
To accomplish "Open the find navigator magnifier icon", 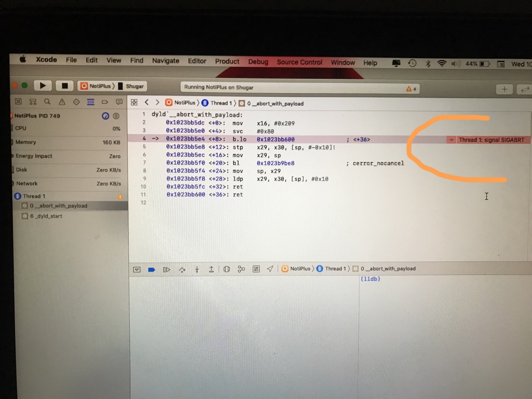I will click(47, 101).
